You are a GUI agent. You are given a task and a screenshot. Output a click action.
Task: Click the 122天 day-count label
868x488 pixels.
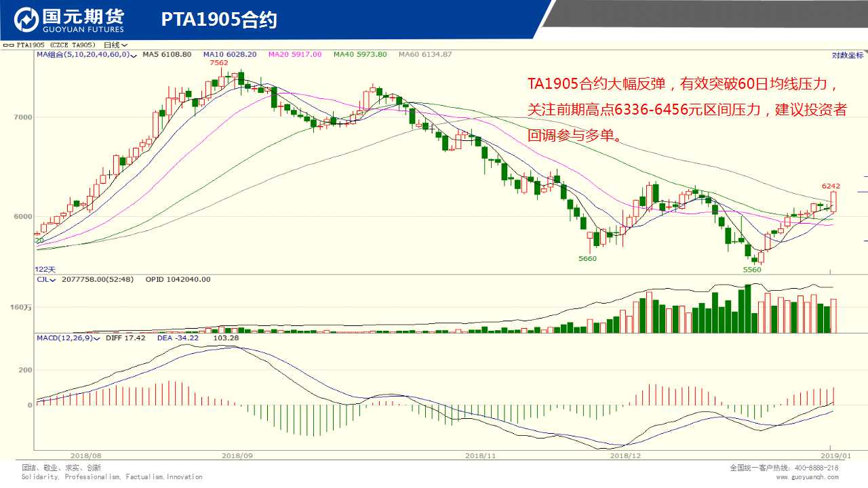click(45, 269)
